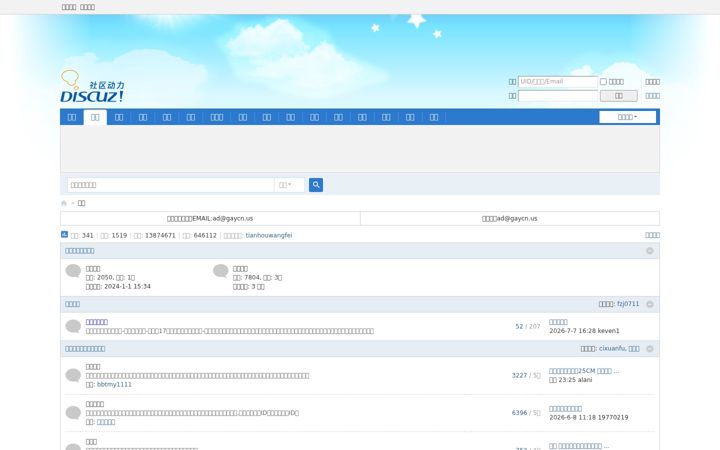Focus the forum search text box
This screenshot has width=720, height=450.
tap(171, 185)
